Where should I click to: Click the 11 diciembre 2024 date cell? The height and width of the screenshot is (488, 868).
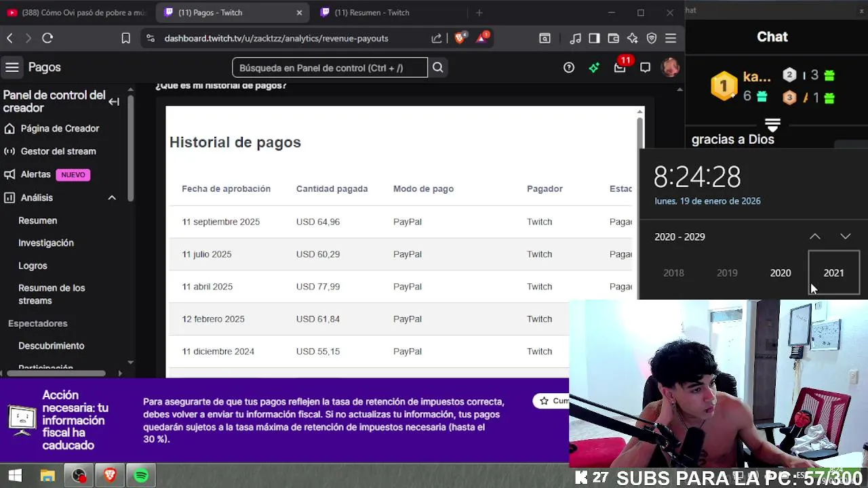coord(218,351)
